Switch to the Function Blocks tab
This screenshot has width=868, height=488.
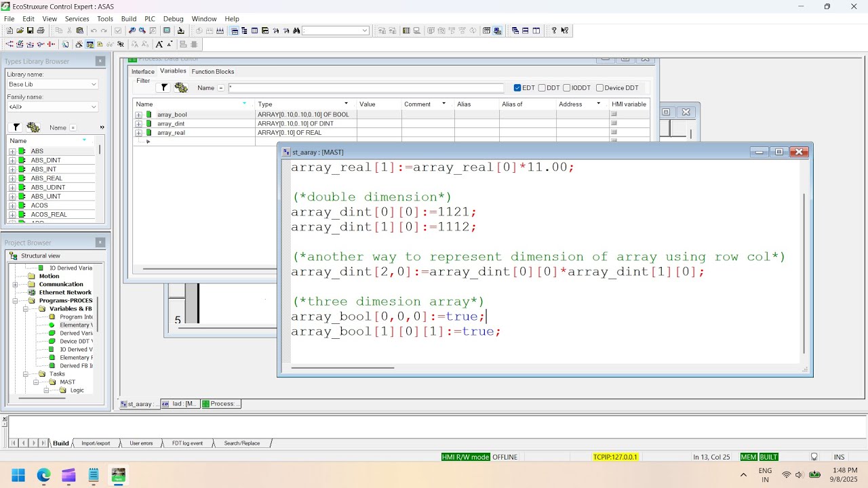(x=213, y=71)
